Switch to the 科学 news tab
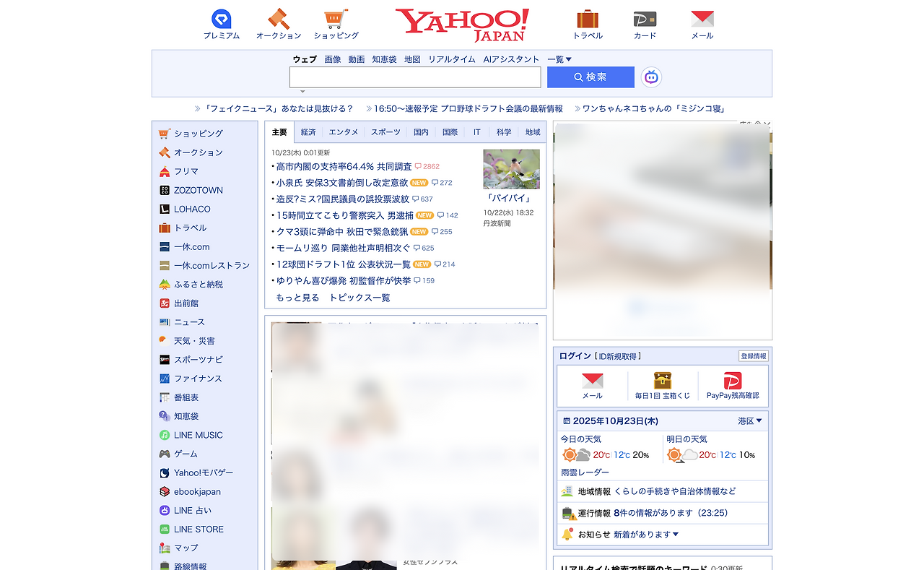 click(x=504, y=132)
